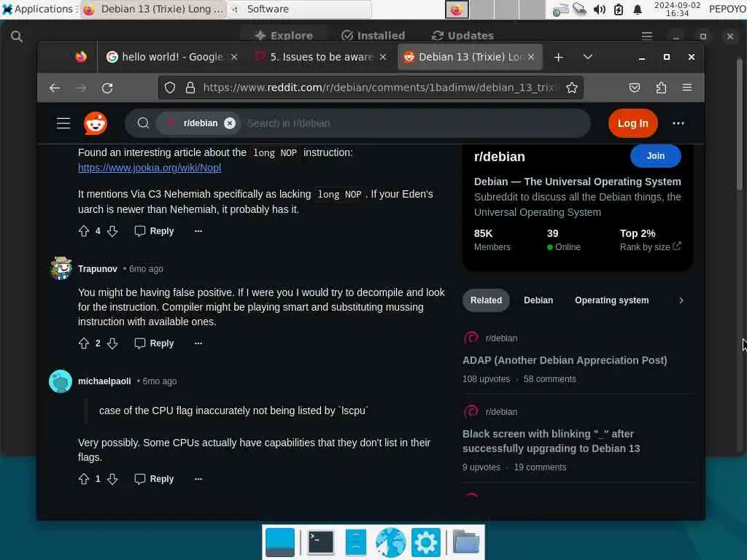Select the Operating system topic chip
Viewport: 747px width, 560px height.
tap(612, 300)
